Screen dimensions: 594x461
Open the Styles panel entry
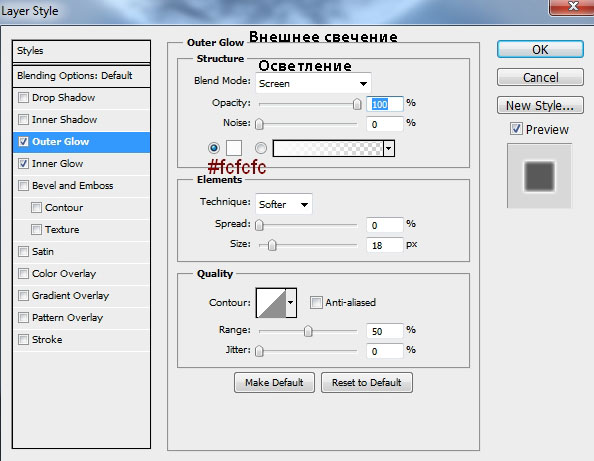(x=81, y=51)
